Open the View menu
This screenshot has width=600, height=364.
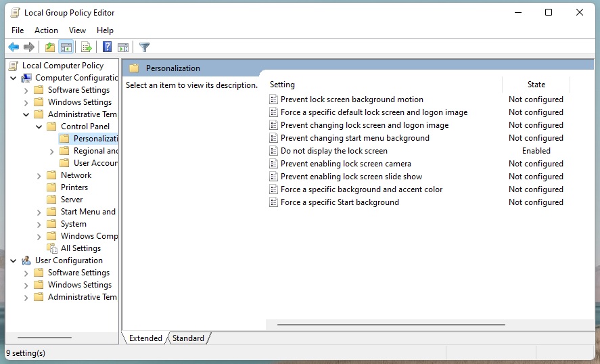77,30
